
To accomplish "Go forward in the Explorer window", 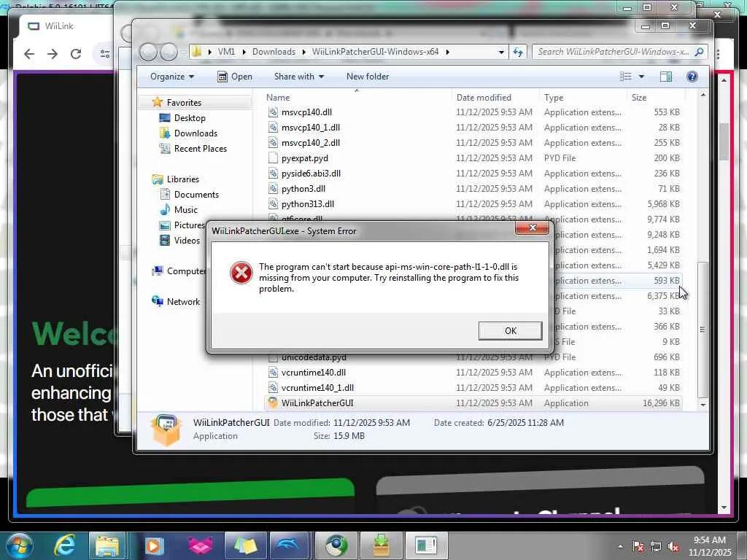I will tap(169, 52).
